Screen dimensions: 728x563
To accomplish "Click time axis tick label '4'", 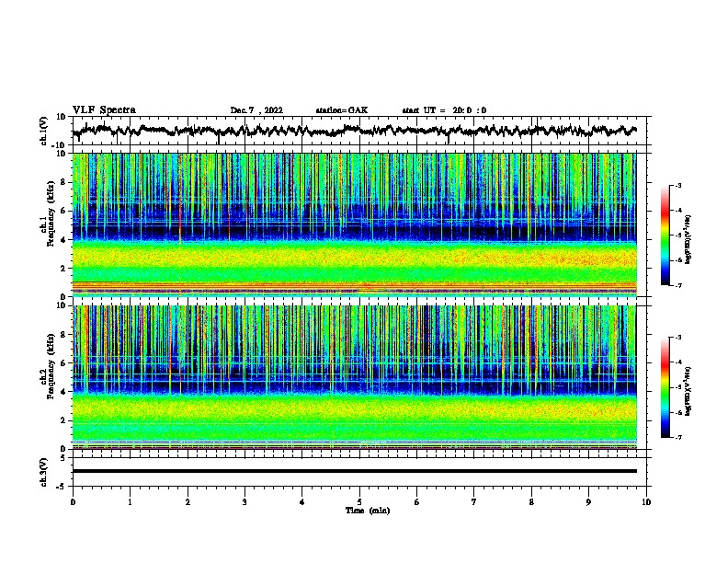I will 302,502.
